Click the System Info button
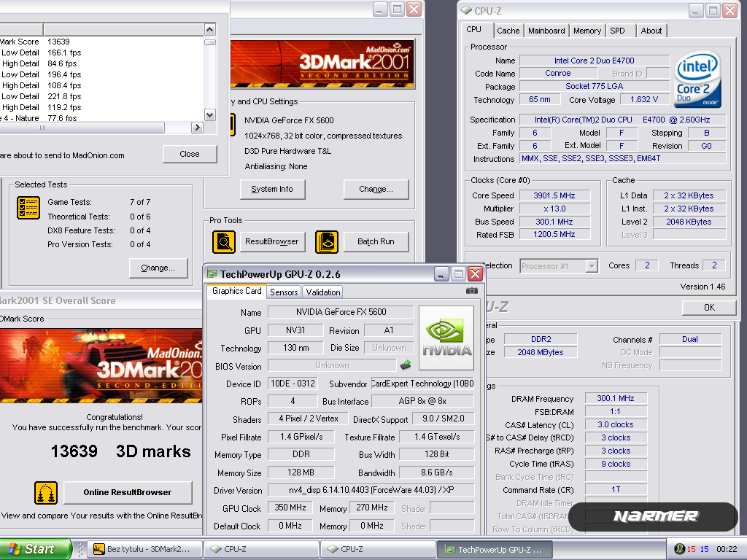The image size is (747, 560). (273, 189)
